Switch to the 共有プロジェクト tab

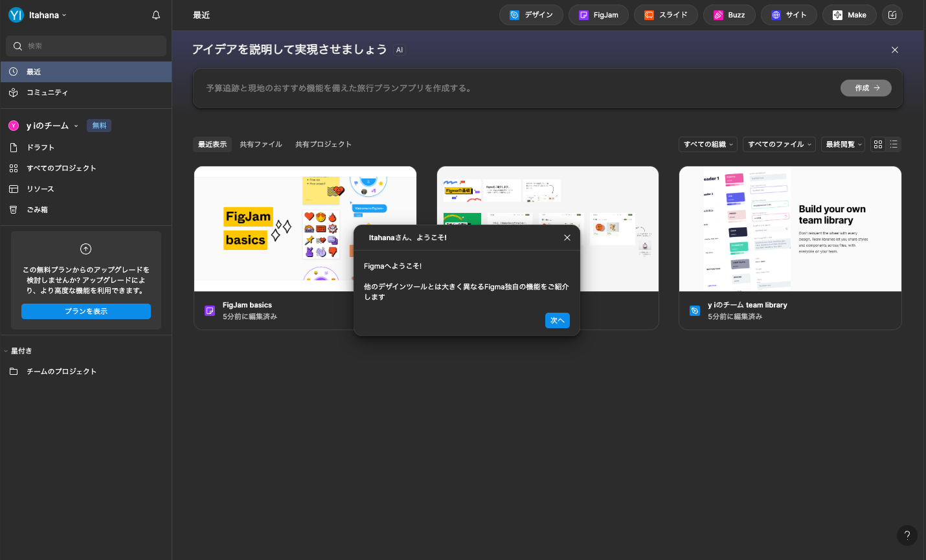point(323,144)
